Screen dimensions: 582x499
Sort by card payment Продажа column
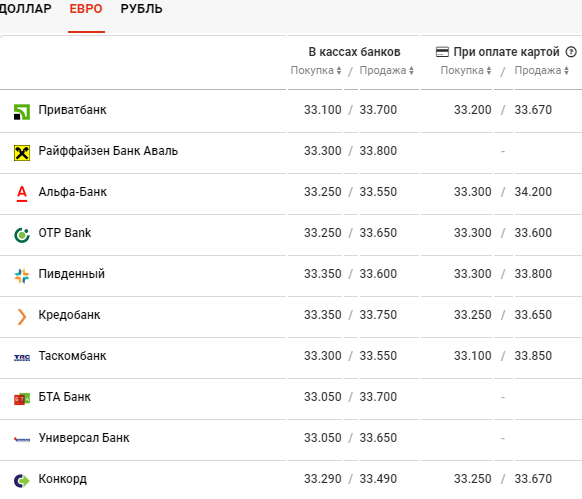click(x=542, y=71)
